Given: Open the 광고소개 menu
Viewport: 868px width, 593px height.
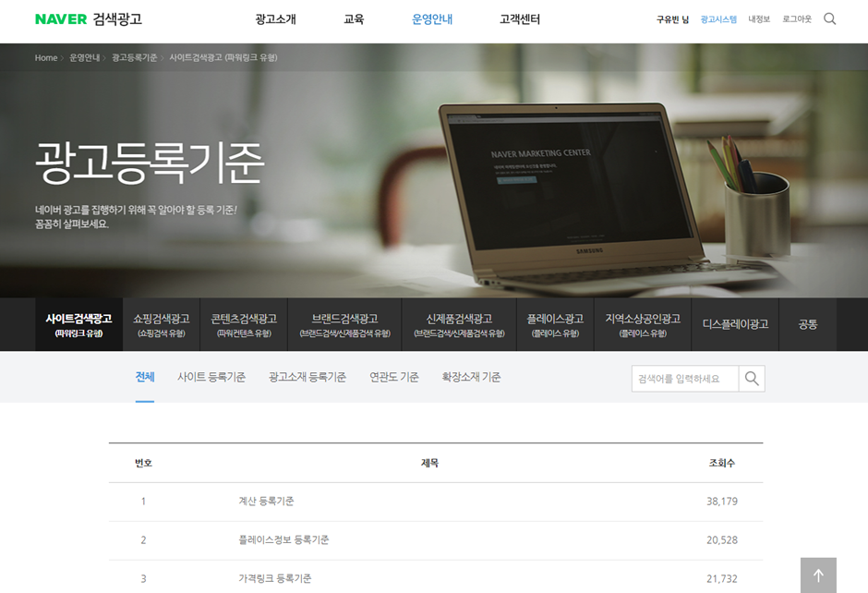Looking at the screenshot, I should 276,19.
